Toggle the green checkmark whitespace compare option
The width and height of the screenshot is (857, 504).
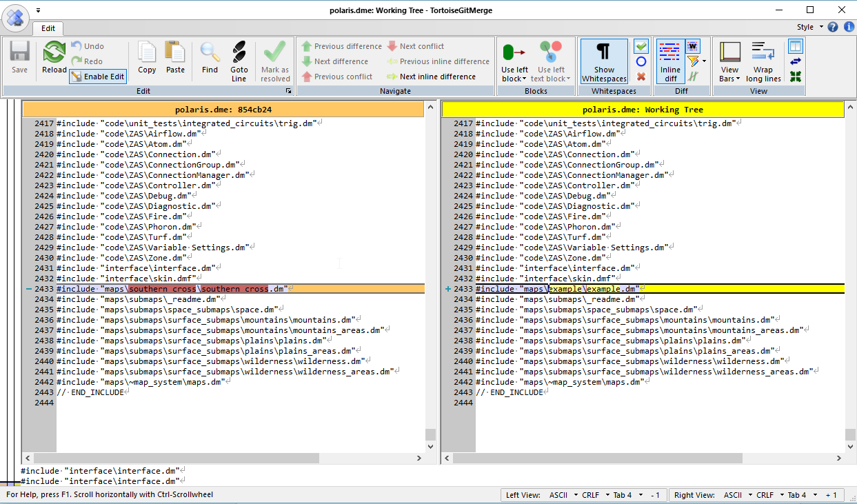tap(641, 46)
